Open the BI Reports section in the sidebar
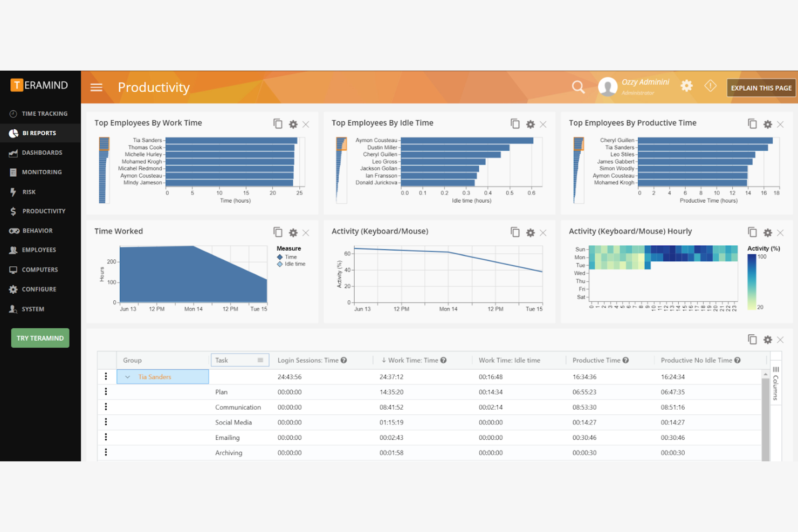The image size is (798, 532). point(39,133)
